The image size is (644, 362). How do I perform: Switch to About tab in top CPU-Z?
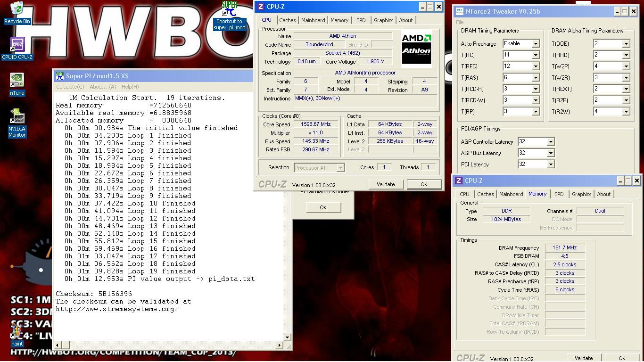click(406, 20)
